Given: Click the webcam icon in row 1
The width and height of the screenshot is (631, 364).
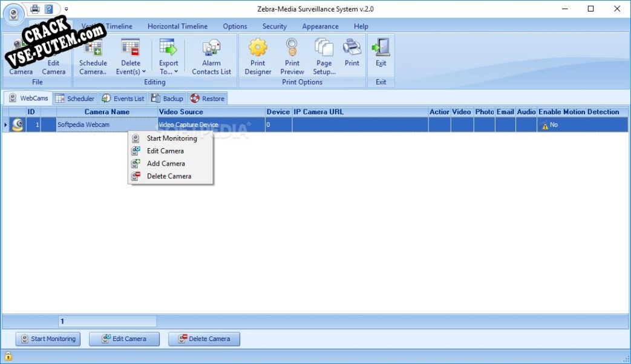Looking at the screenshot, I should pos(18,125).
